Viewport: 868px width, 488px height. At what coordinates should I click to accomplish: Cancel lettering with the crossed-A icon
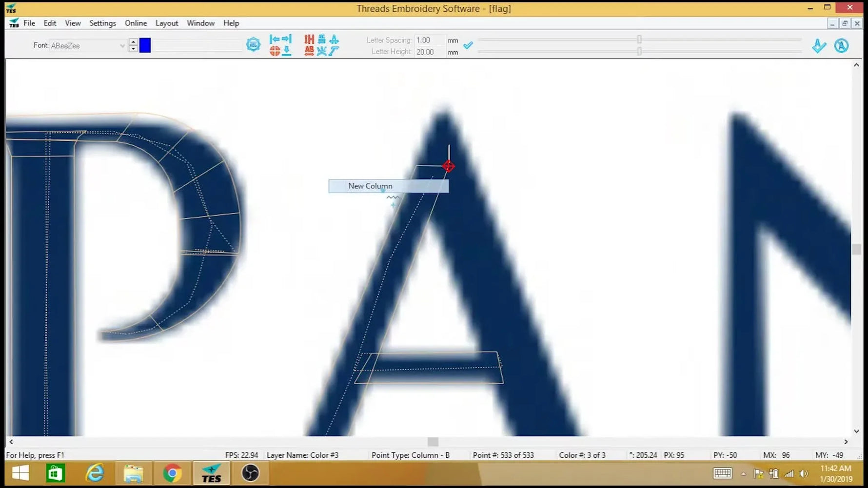[x=842, y=45]
